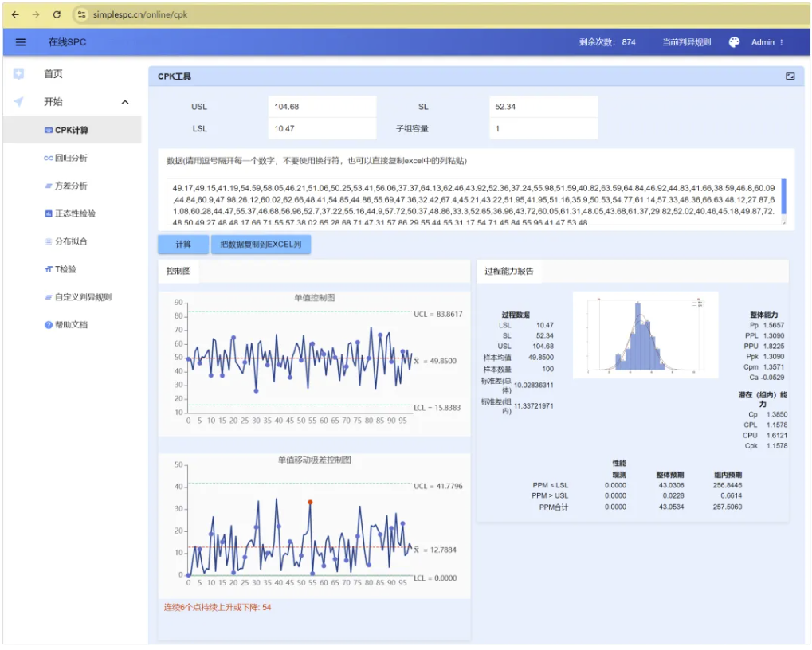Click the browser reload icon
Viewport: 812px width, 650px height.
click(57, 14)
